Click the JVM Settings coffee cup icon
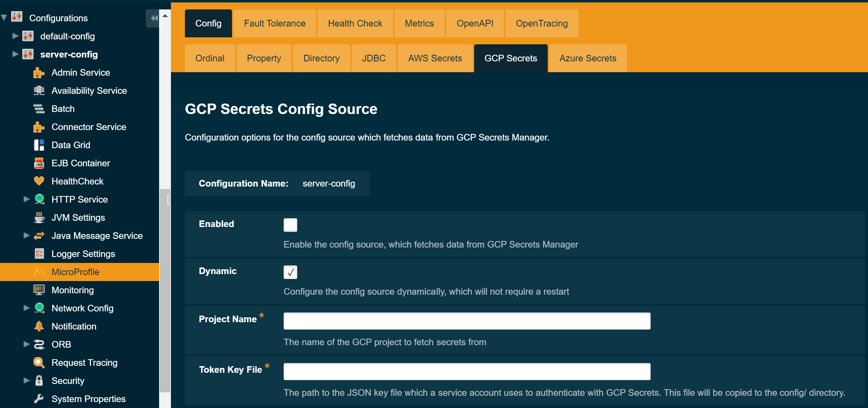Image resolution: width=868 pixels, height=408 pixels. click(39, 217)
